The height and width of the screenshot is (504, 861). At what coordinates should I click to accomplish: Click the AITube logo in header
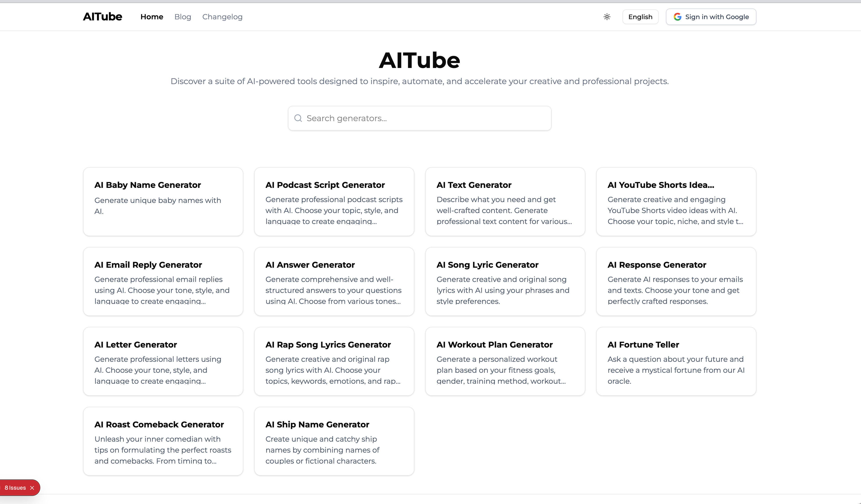[102, 17]
